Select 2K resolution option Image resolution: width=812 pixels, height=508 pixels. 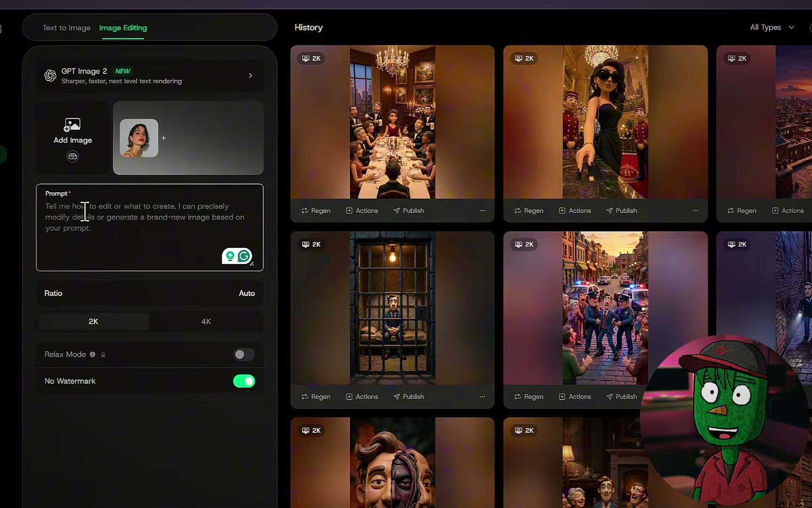tap(94, 322)
